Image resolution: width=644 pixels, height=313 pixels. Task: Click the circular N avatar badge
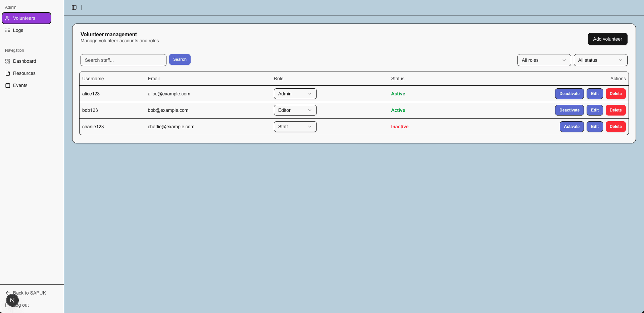pos(12,300)
